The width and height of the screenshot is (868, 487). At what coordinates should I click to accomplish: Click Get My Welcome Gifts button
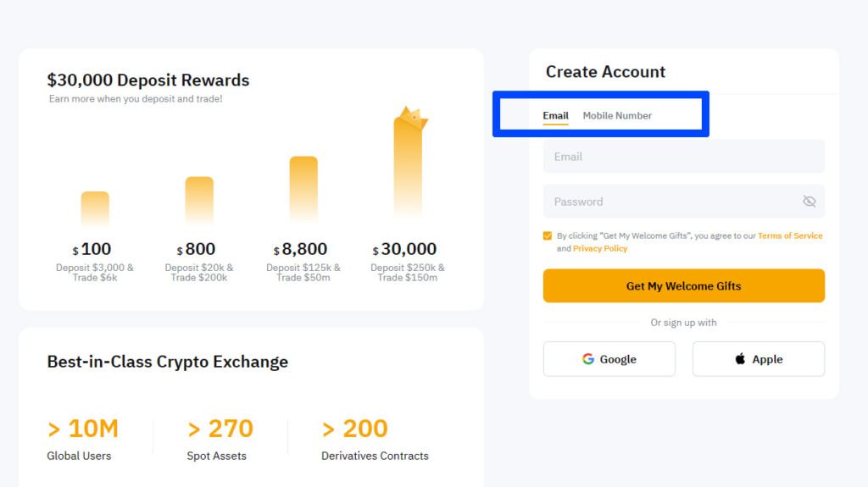click(x=684, y=285)
